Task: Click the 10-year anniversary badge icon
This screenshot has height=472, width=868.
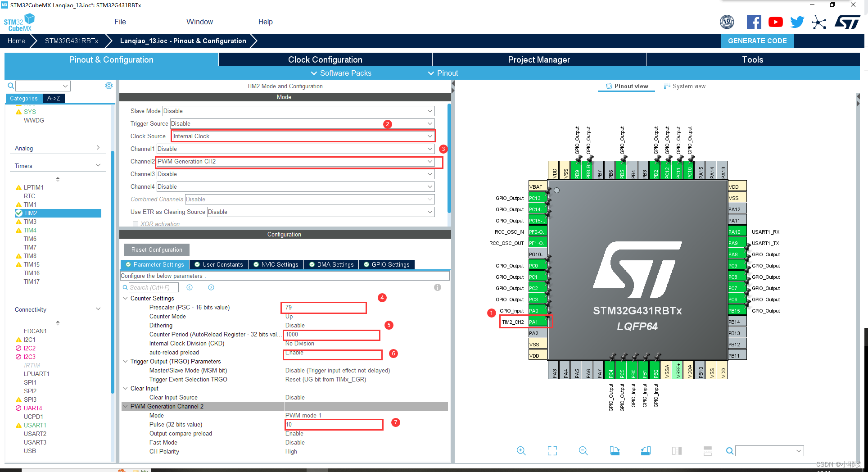Action: pos(727,22)
